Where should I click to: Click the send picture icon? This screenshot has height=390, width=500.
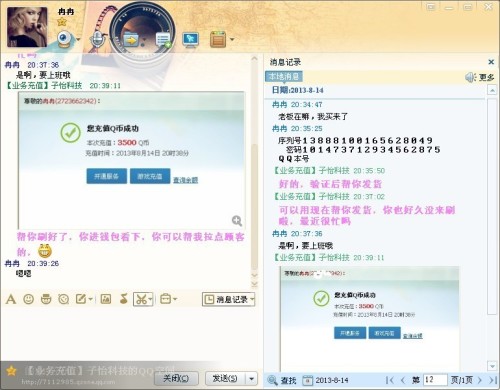click(106, 299)
